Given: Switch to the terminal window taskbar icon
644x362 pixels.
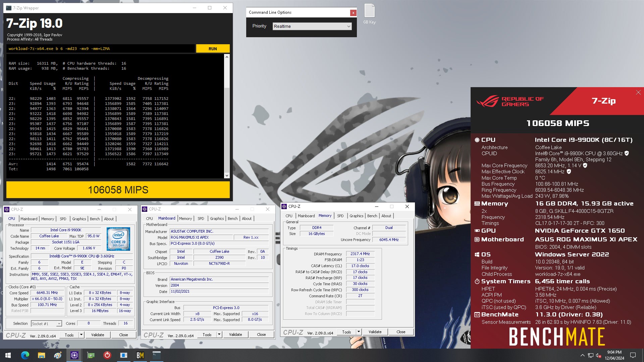Looking at the screenshot, I should coord(156,355).
